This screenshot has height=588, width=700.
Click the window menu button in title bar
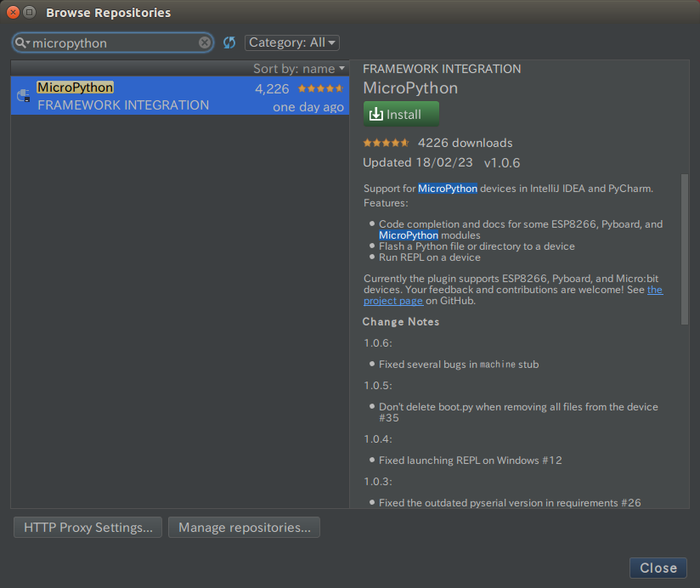[30, 13]
